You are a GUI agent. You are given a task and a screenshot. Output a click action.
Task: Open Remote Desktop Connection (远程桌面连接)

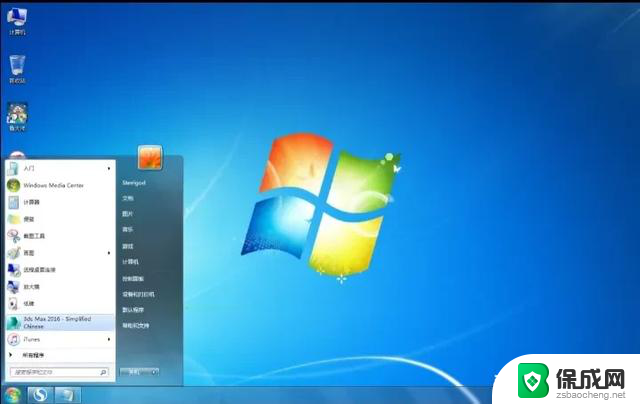pyautogui.click(x=60, y=270)
